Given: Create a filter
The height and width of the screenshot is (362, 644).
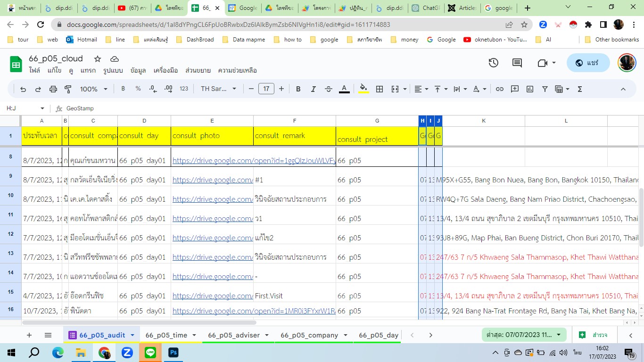Looking at the screenshot, I should pos(545,89).
